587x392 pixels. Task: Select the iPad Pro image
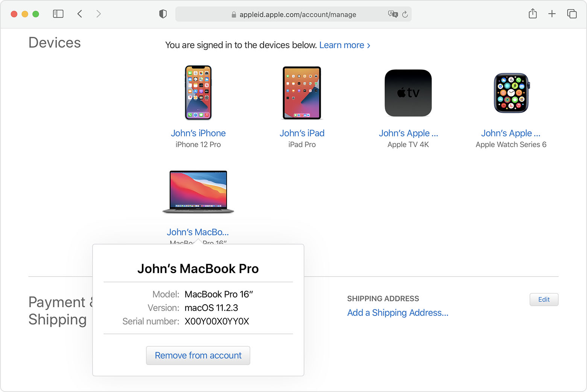[302, 93]
